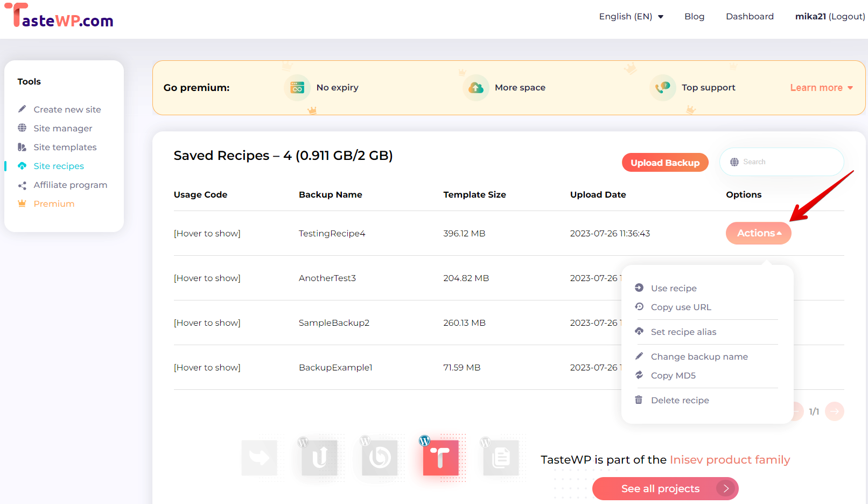Click the 204.82 MB template size cell
The image size is (868, 504).
coord(466,278)
